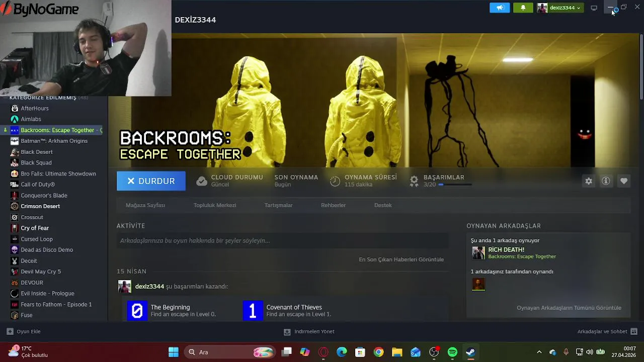644x362 pixels.
Task: Click Devil May Cry 5 icon
Action: coord(15,271)
